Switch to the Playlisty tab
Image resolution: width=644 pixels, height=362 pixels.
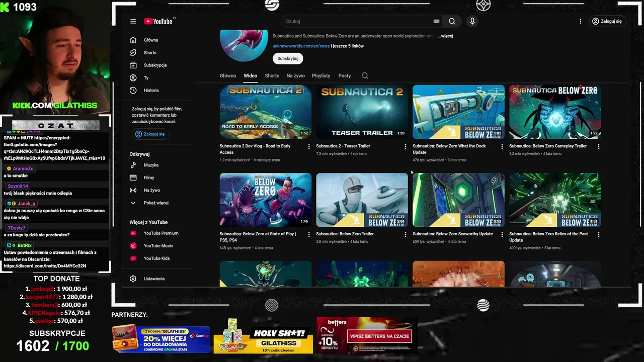pos(321,75)
